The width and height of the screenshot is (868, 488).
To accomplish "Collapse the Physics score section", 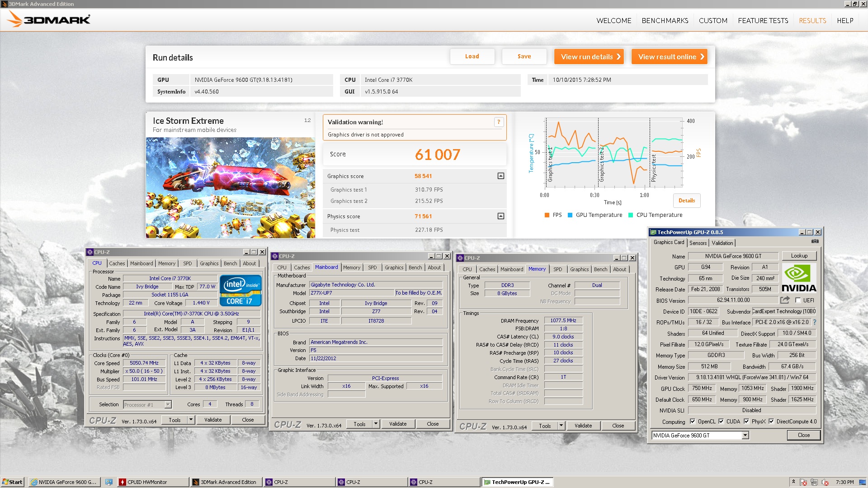I will [501, 216].
